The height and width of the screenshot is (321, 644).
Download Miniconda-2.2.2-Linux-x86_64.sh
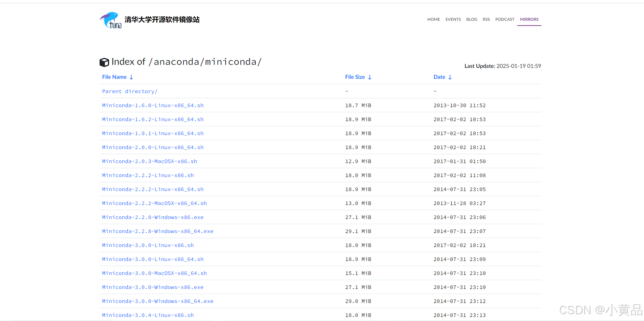click(153, 189)
